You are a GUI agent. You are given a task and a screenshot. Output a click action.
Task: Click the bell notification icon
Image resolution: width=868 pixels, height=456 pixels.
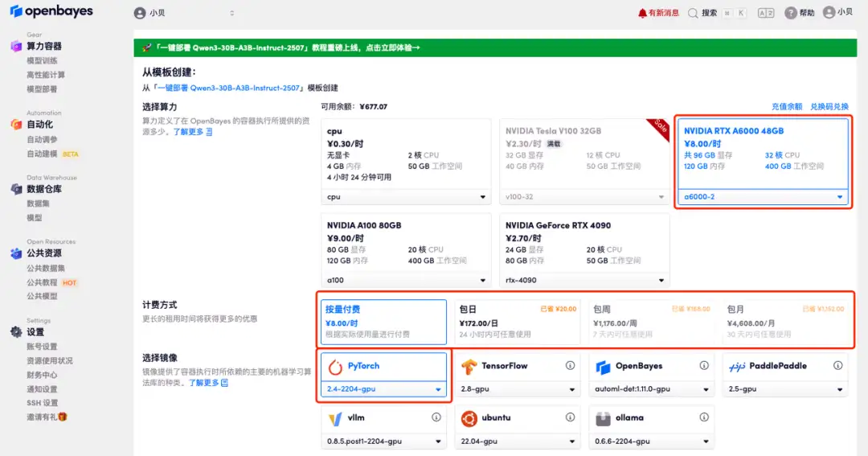click(x=642, y=13)
